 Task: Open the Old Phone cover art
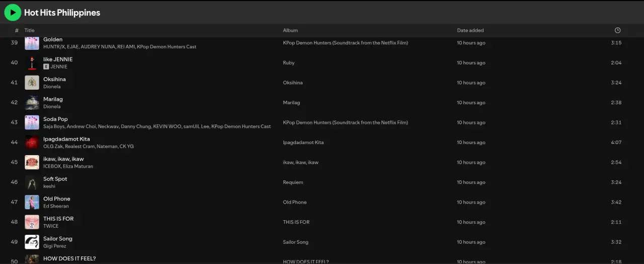coord(32,202)
